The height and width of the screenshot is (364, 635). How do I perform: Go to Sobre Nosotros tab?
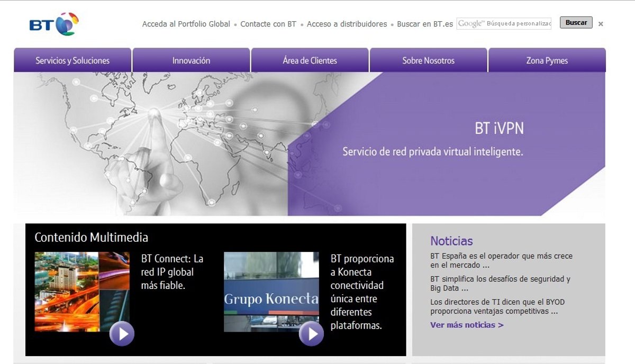tap(428, 60)
